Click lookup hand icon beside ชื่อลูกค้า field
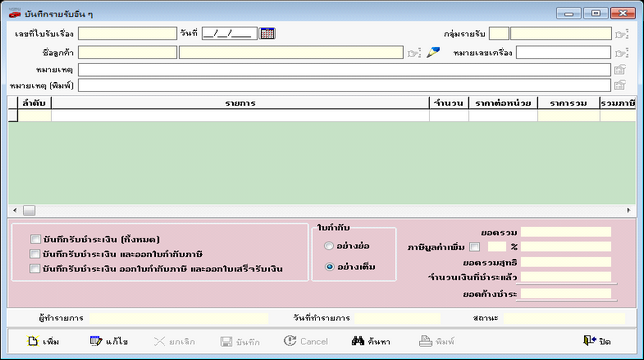Image resolution: width=644 pixels, height=360 pixels. tap(414, 53)
